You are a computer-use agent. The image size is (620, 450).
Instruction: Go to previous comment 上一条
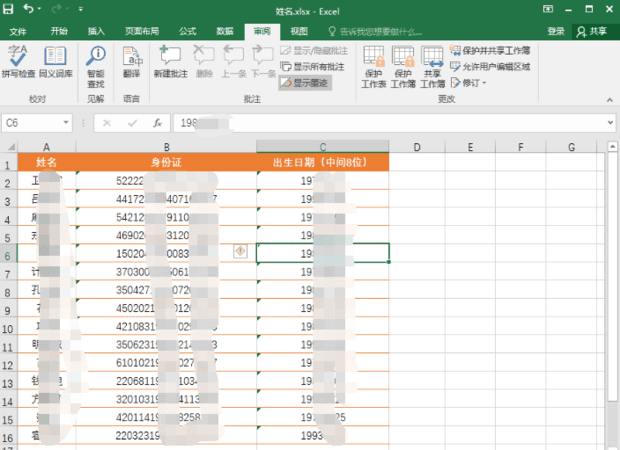pos(233,61)
